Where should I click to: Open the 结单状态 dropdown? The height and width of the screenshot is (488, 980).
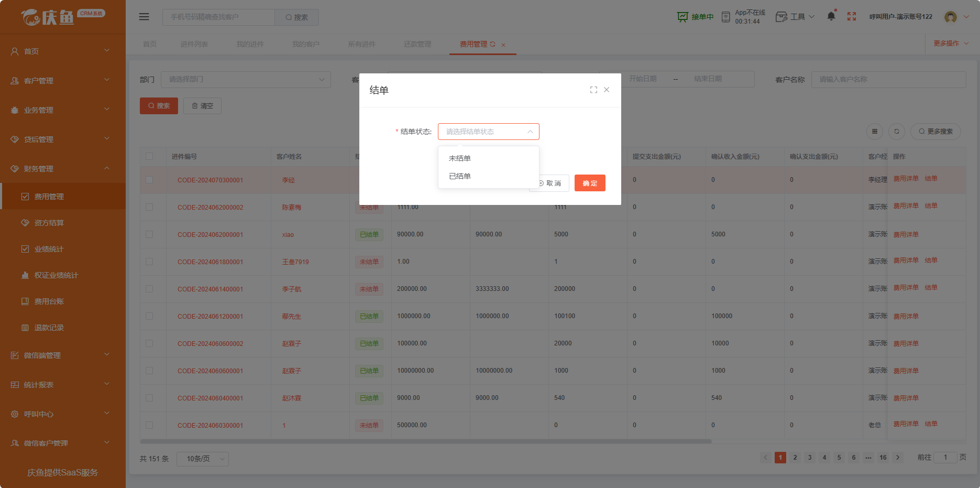(489, 132)
